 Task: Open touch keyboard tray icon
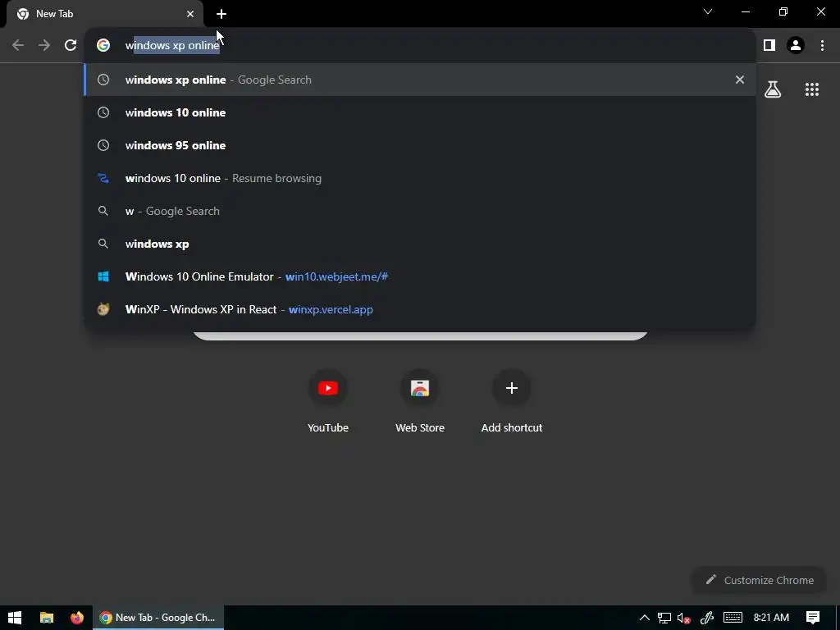[733, 618]
